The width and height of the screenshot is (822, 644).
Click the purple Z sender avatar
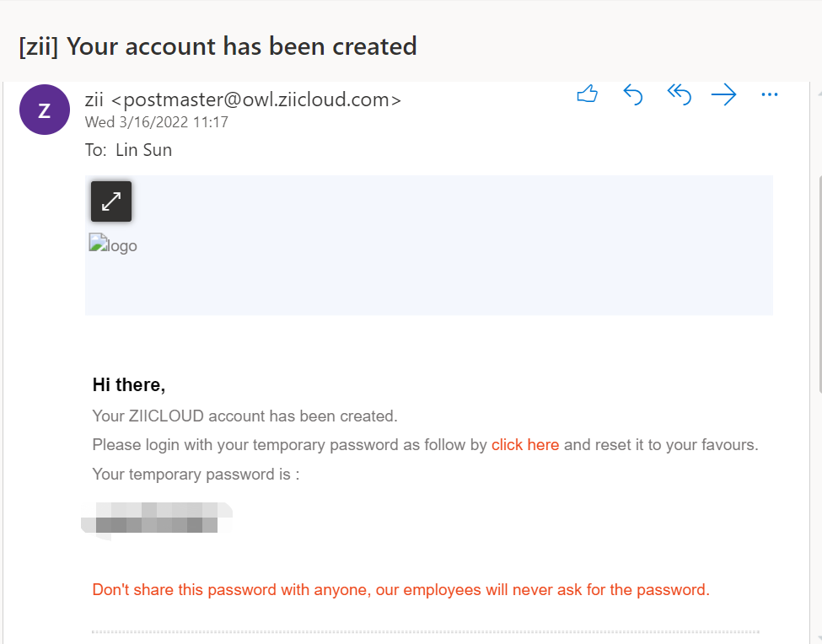pyautogui.click(x=45, y=110)
